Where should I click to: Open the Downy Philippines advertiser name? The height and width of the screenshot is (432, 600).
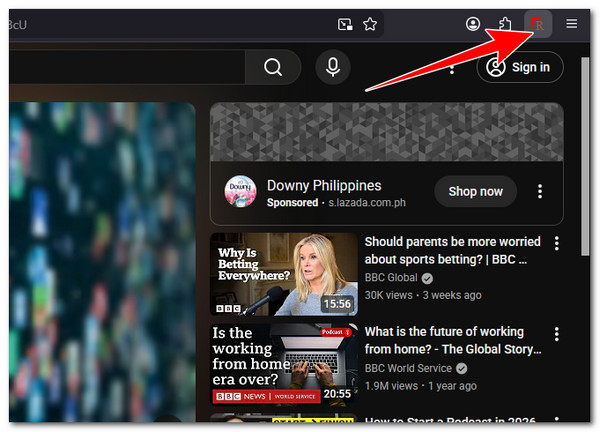pyautogui.click(x=324, y=186)
